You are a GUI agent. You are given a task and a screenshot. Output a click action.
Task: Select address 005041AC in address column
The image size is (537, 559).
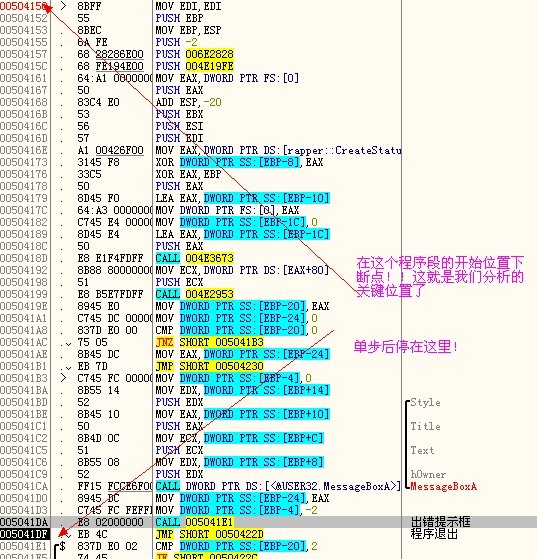click(x=24, y=342)
